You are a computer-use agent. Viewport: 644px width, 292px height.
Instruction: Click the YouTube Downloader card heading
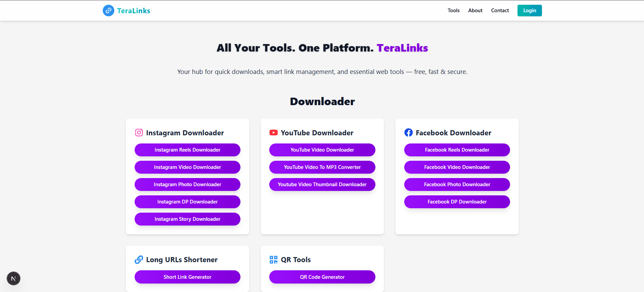[x=317, y=133]
